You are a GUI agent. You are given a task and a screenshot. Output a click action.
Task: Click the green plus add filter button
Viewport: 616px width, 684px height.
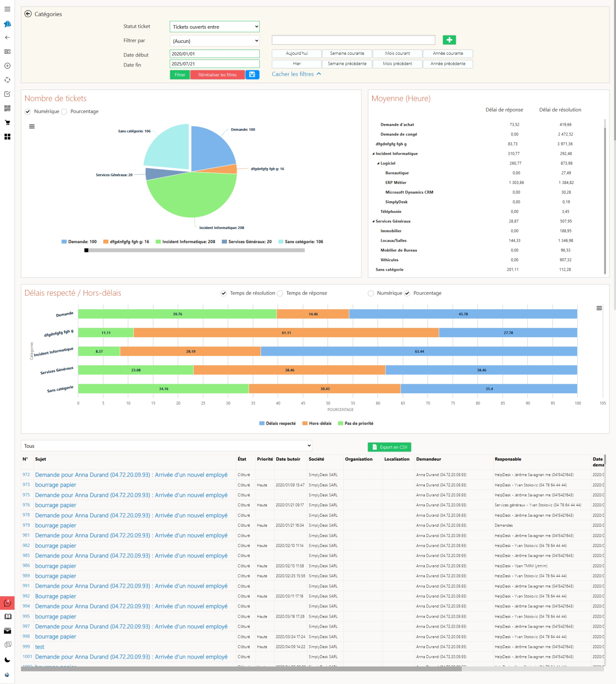449,40
